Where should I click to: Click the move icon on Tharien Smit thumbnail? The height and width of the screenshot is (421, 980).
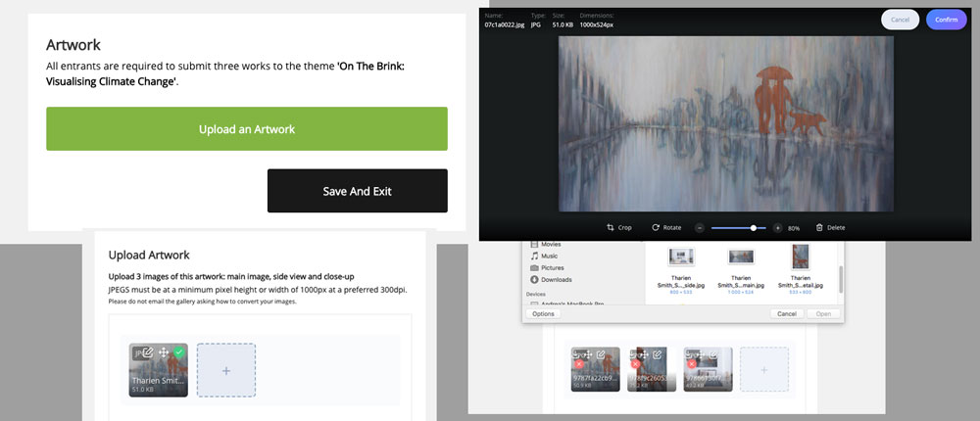[x=164, y=352]
